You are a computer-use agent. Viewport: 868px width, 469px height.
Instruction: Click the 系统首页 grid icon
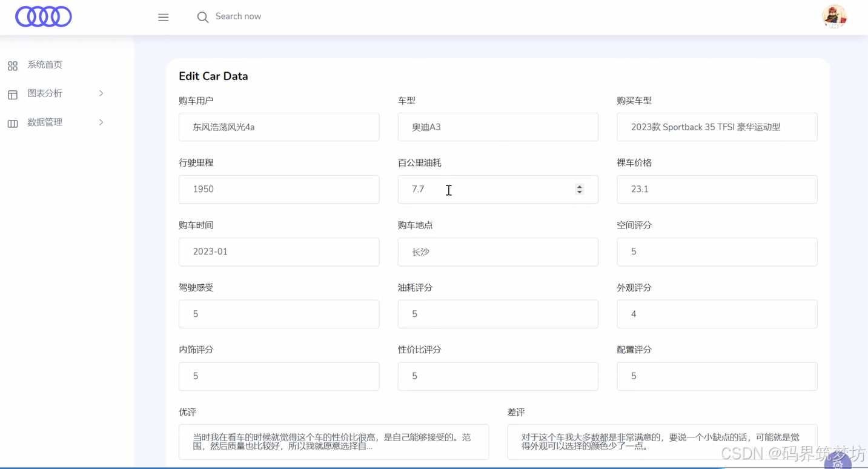click(13, 65)
